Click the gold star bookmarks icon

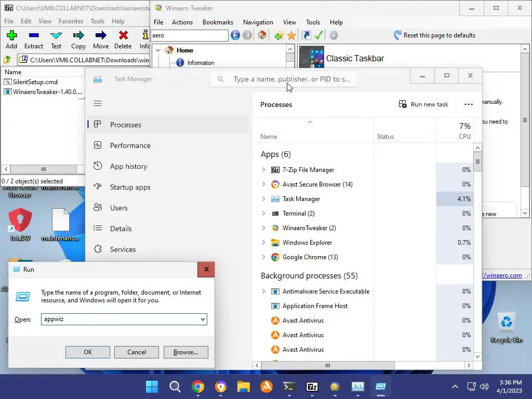[291, 35]
